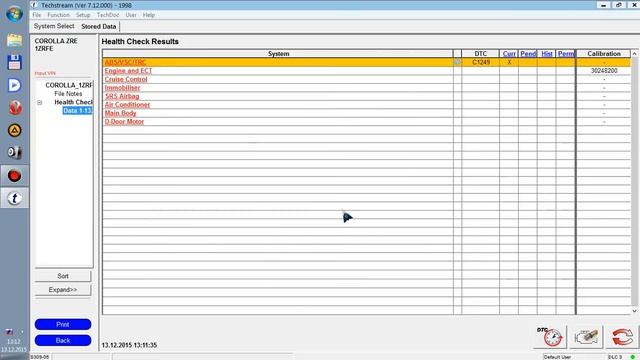
Task: Open the red flame taskbar icon
Action: [x=15, y=107]
